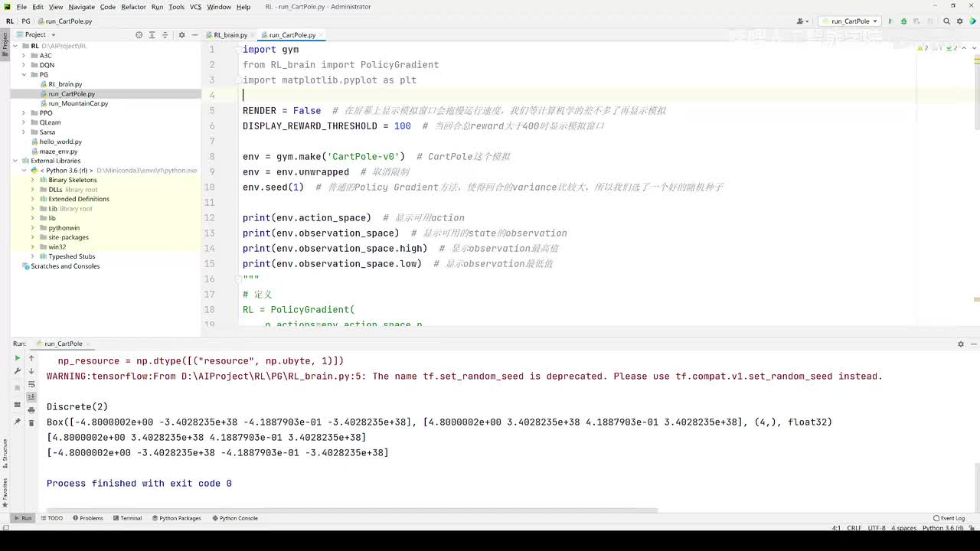Collapse the PG folder

coord(24,75)
